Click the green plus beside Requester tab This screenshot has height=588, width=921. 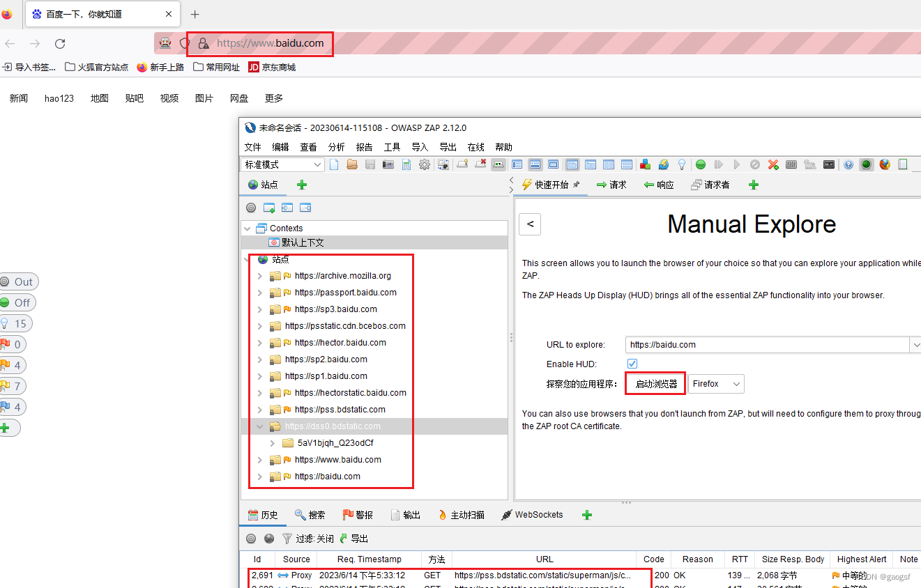coord(753,185)
